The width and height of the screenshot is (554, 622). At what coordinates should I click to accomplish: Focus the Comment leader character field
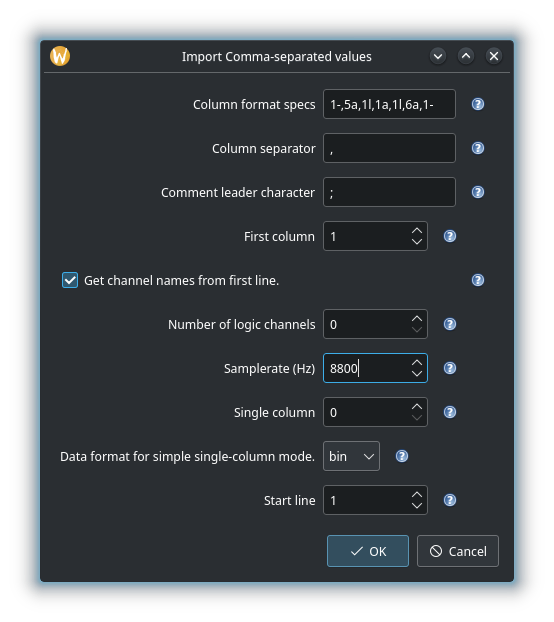tap(389, 192)
